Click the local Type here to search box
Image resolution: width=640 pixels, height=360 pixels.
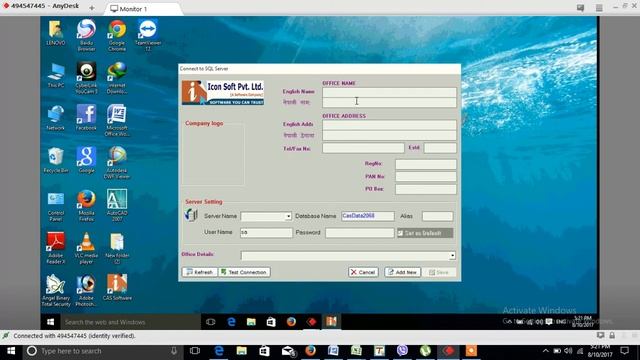pyautogui.click(x=102, y=351)
